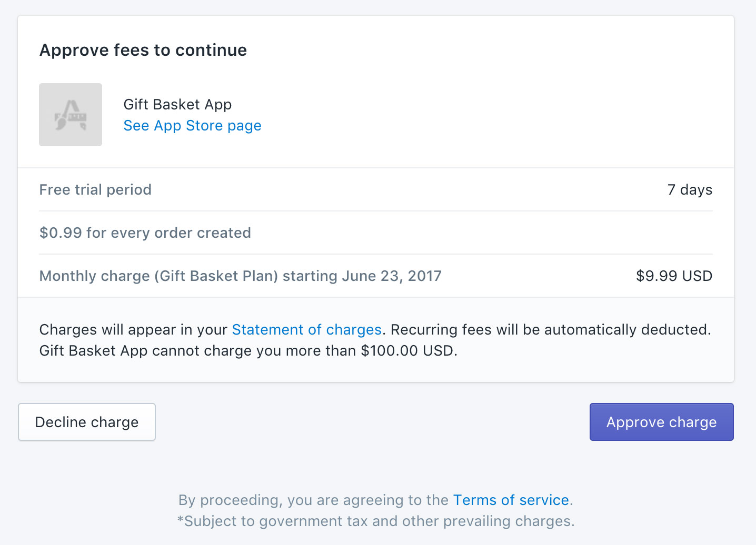Click the cannot charge you more than sentence
Viewport: 756px width, 545px height.
(248, 351)
